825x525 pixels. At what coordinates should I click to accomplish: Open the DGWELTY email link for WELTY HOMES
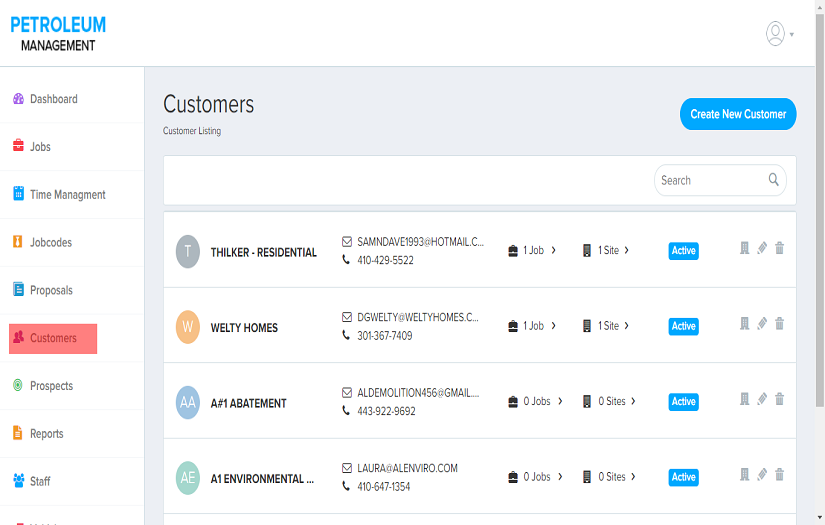tap(418, 317)
